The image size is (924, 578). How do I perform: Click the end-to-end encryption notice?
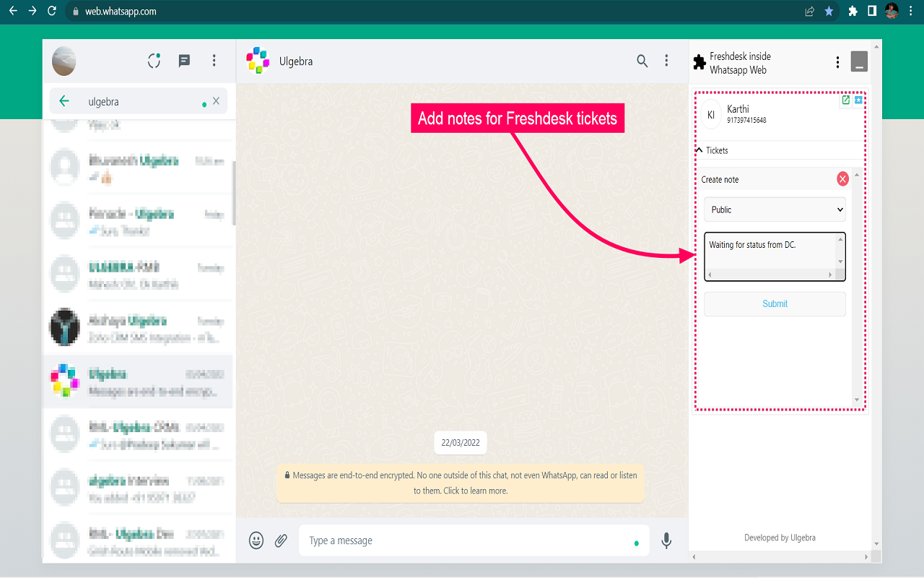point(461,483)
